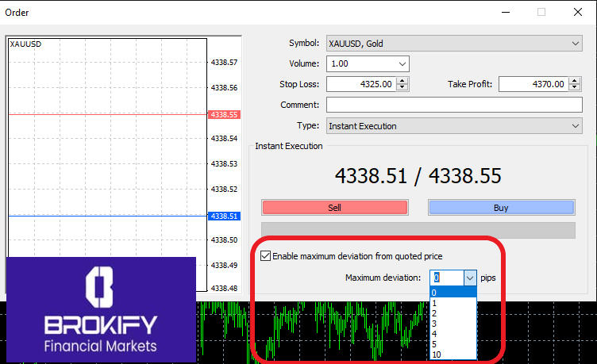Select 0 in the deviation list

coord(453,293)
